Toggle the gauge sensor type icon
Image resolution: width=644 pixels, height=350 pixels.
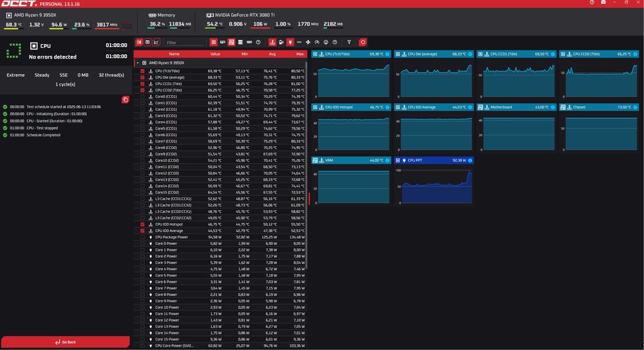[317, 43]
